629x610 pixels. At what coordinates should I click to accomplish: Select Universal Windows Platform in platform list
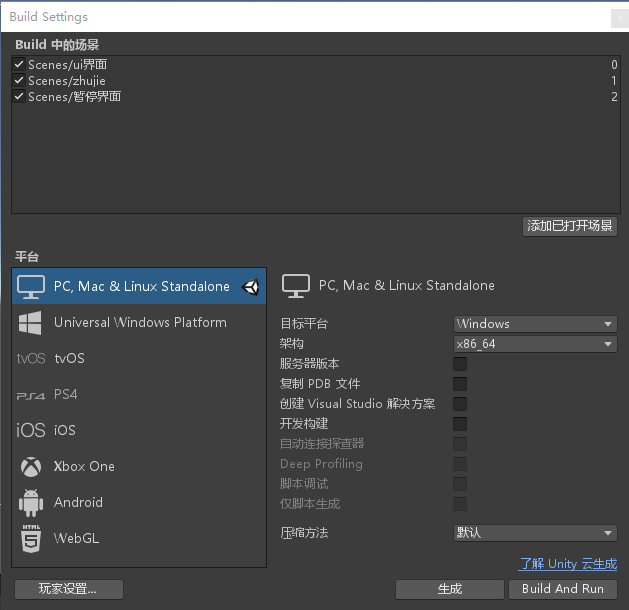(x=139, y=322)
